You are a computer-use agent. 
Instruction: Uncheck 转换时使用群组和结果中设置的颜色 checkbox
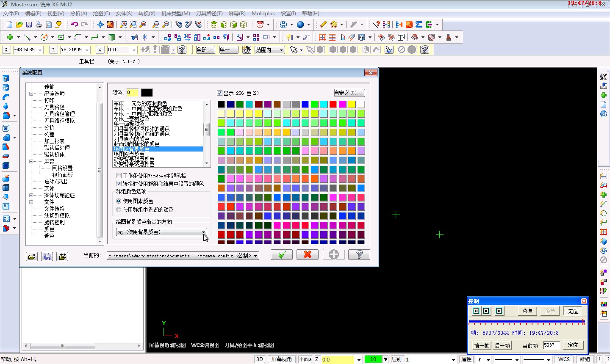tap(119, 184)
